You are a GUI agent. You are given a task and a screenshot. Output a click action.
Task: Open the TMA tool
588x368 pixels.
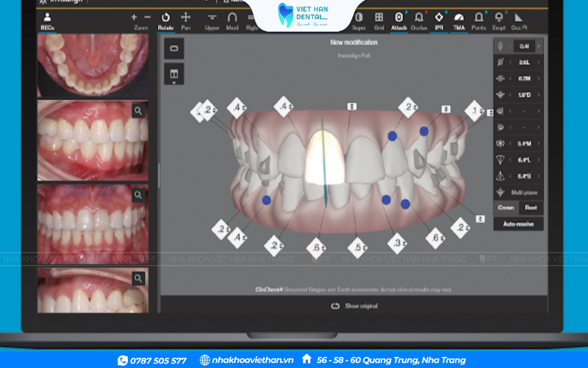pos(459,20)
